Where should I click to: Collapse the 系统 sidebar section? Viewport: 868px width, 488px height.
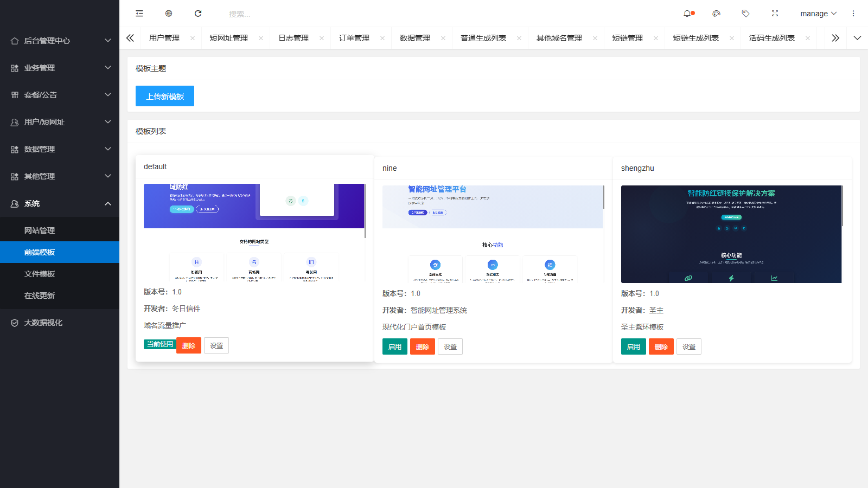pyautogui.click(x=60, y=203)
